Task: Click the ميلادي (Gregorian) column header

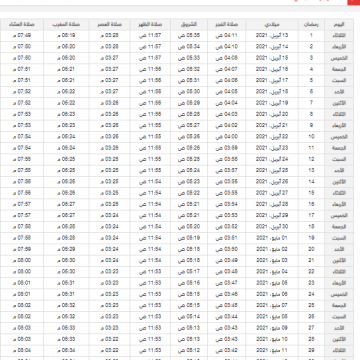Action: click(x=272, y=25)
